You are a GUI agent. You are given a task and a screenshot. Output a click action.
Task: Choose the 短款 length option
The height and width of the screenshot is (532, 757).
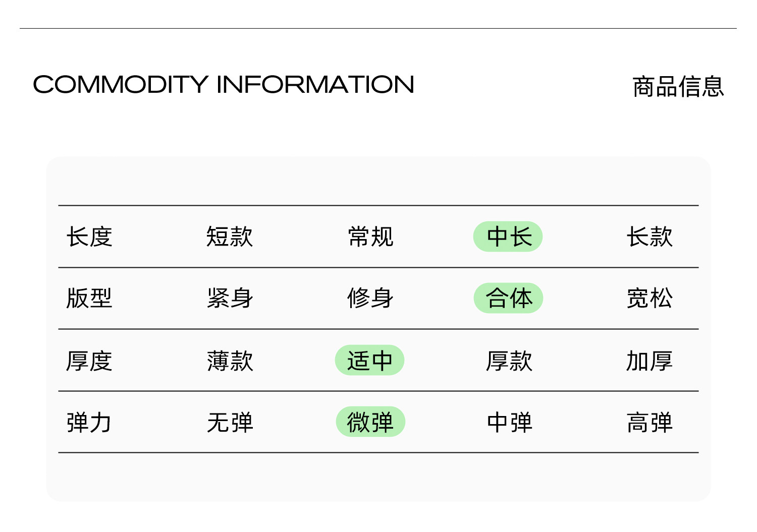tap(230, 237)
